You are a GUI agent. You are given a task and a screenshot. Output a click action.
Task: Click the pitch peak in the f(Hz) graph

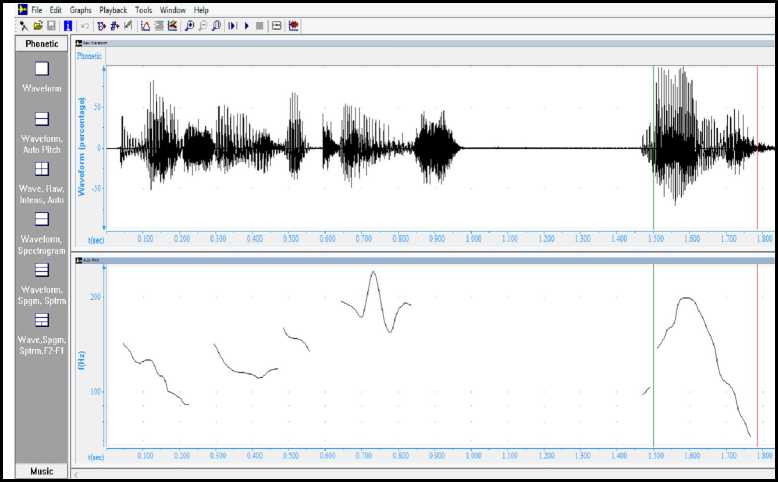coord(373,272)
